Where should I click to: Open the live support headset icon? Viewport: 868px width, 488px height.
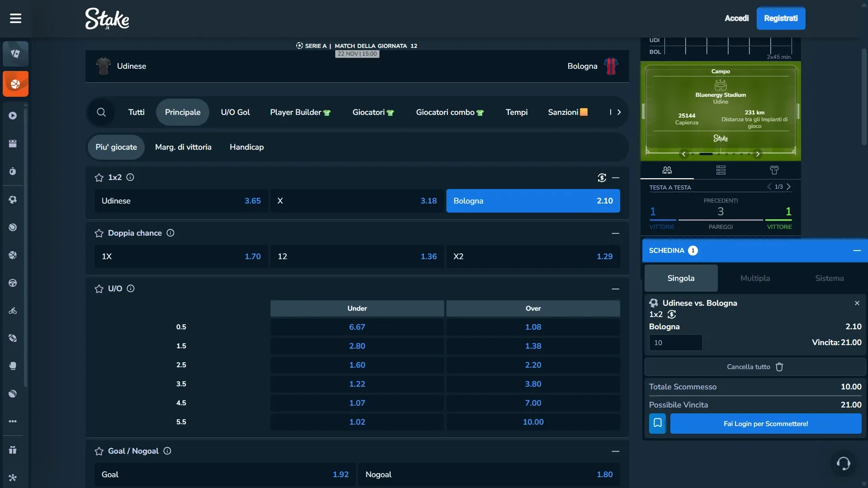[x=843, y=463]
